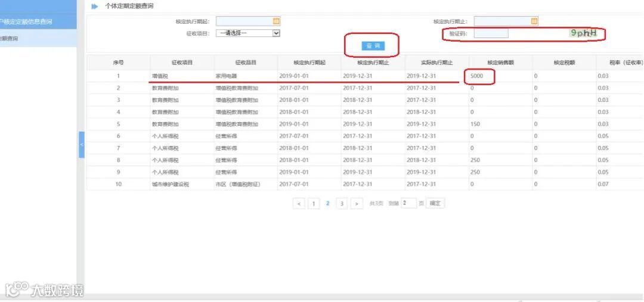Image resolution: width=644 pixels, height=302 pixels.
Task: Click the 核定税额 column header
Action: click(x=564, y=63)
